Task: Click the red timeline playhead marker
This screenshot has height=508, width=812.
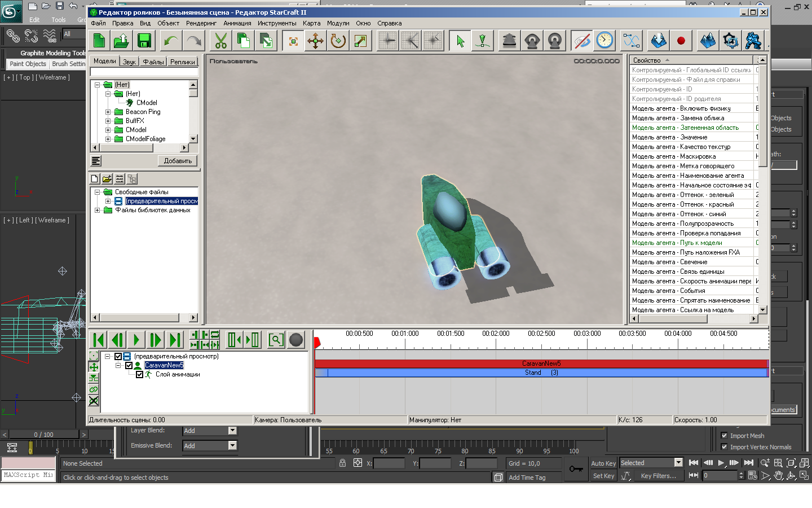Action: click(317, 342)
